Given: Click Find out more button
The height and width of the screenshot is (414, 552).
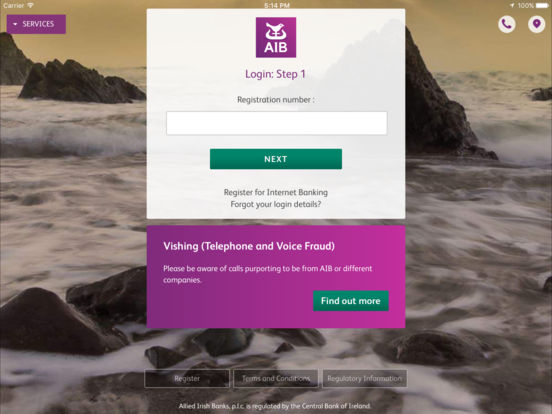Looking at the screenshot, I should point(351,301).
